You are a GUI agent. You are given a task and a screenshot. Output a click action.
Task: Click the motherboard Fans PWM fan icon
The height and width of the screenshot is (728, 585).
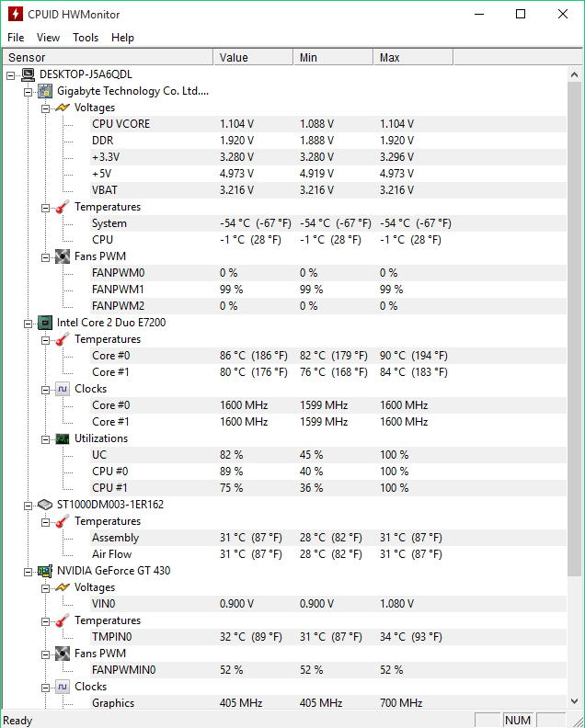[63, 256]
